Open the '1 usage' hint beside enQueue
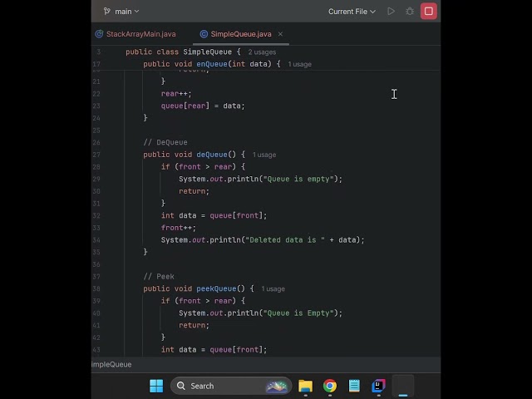 299,64
